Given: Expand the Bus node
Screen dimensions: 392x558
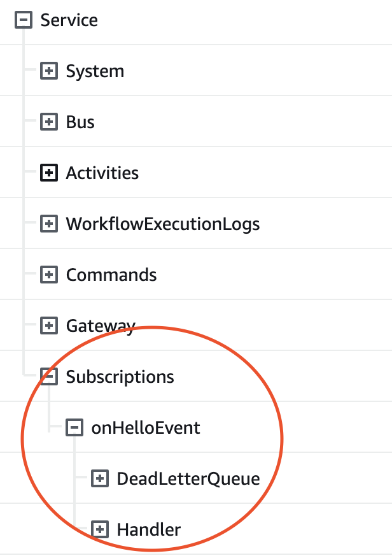Looking at the screenshot, I should tap(49, 122).
